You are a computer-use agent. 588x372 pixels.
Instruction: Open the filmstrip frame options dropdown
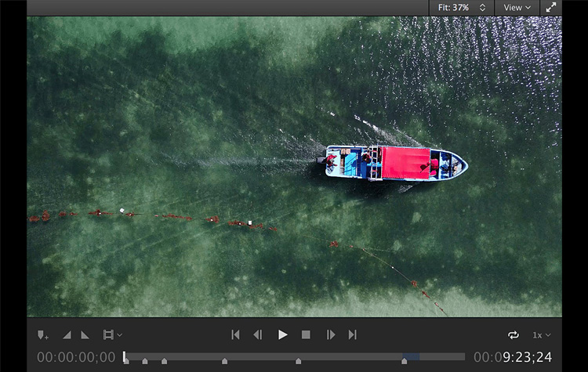(x=112, y=335)
